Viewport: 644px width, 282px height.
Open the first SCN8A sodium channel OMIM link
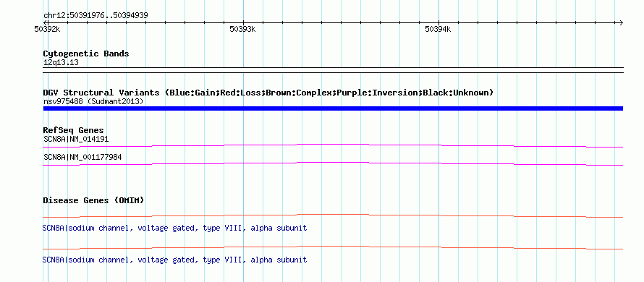point(174,228)
